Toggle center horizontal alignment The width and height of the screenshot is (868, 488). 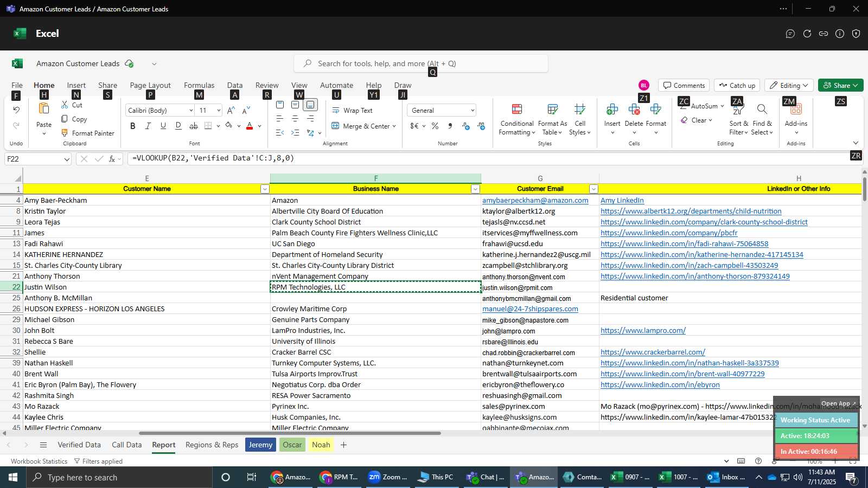[x=295, y=119]
